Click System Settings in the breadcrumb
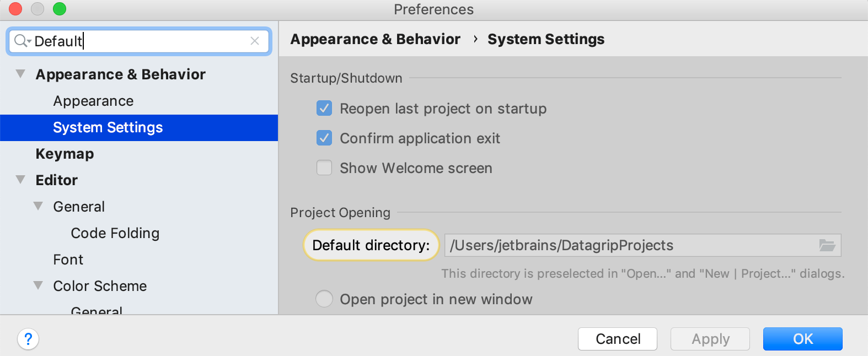Image resolution: width=868 pixels, height=356 pixels. pyautogui.click(x=545, y=39)
